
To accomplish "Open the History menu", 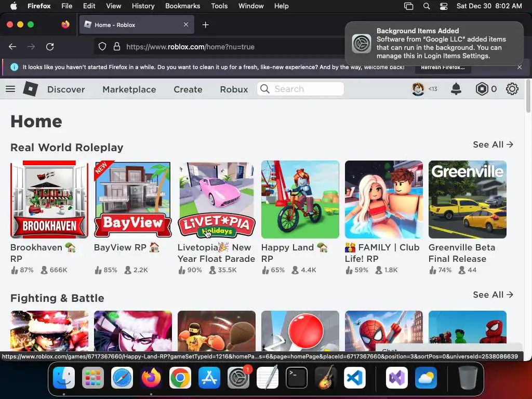I will coord(143,6).
